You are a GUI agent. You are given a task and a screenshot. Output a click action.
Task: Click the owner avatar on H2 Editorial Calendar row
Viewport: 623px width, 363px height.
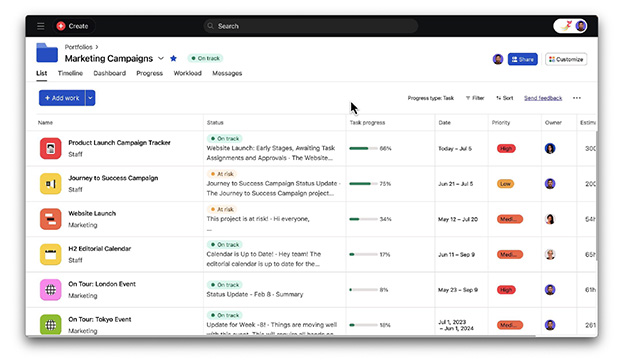549,255
